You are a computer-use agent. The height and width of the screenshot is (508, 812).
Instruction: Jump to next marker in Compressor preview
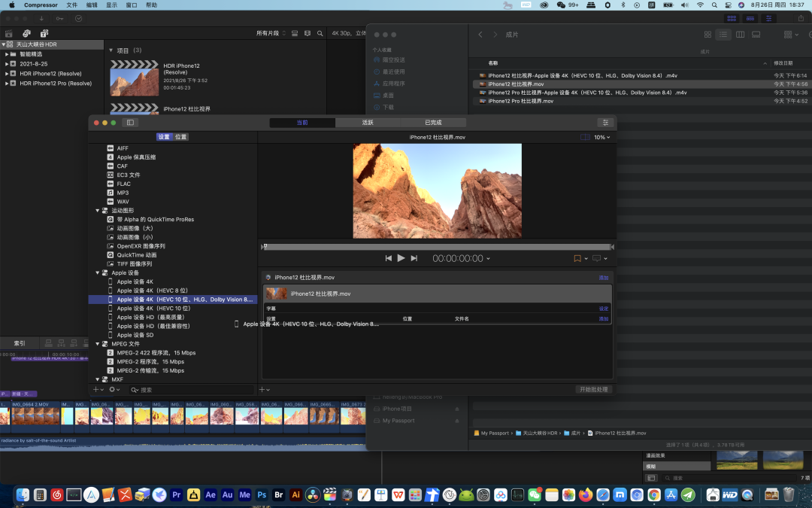(x=414, y=258)
